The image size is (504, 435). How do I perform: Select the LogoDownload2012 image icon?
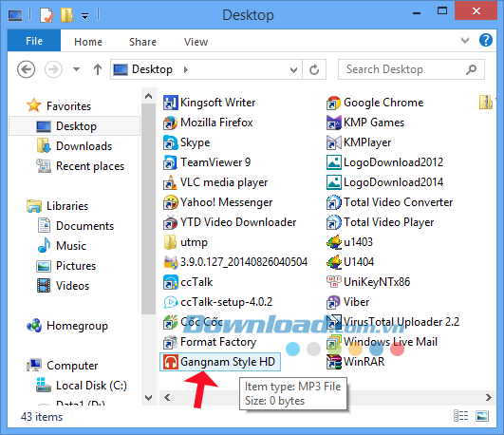click(x=334, y=162)
